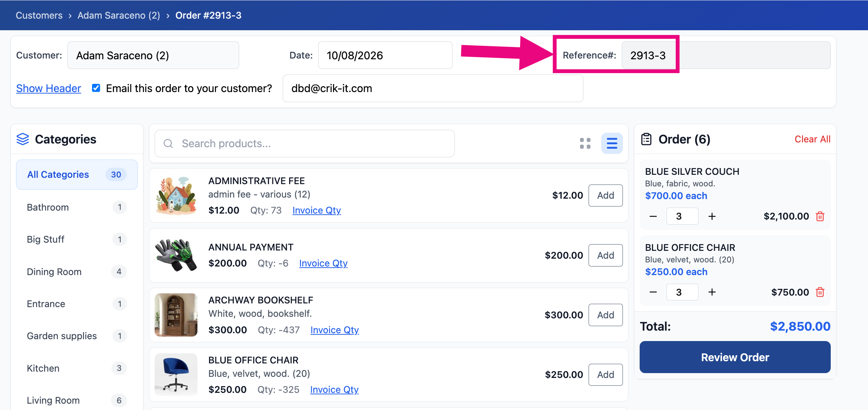
Task: Select Living Room category
Action: [77, 400]
